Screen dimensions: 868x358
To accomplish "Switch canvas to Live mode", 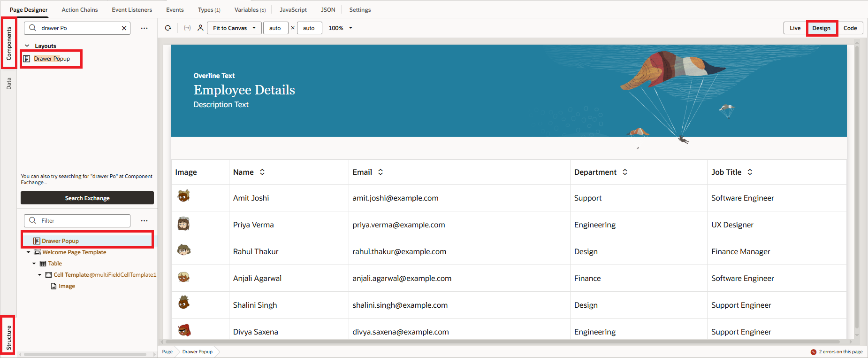I will click(795, 28).
